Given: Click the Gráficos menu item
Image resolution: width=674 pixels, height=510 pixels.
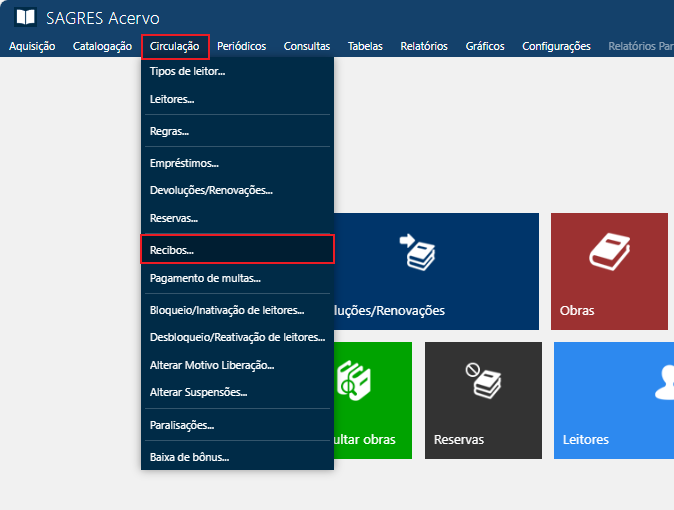Looking at the screenshot, I should click(x=485, y=46).
